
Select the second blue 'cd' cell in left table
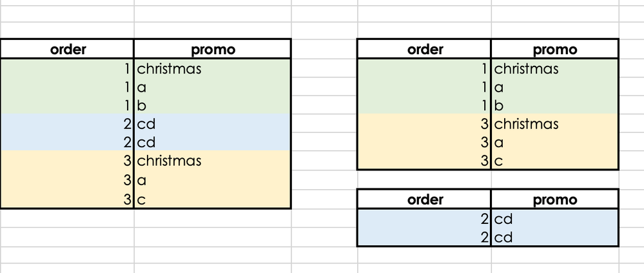(212, 142)
